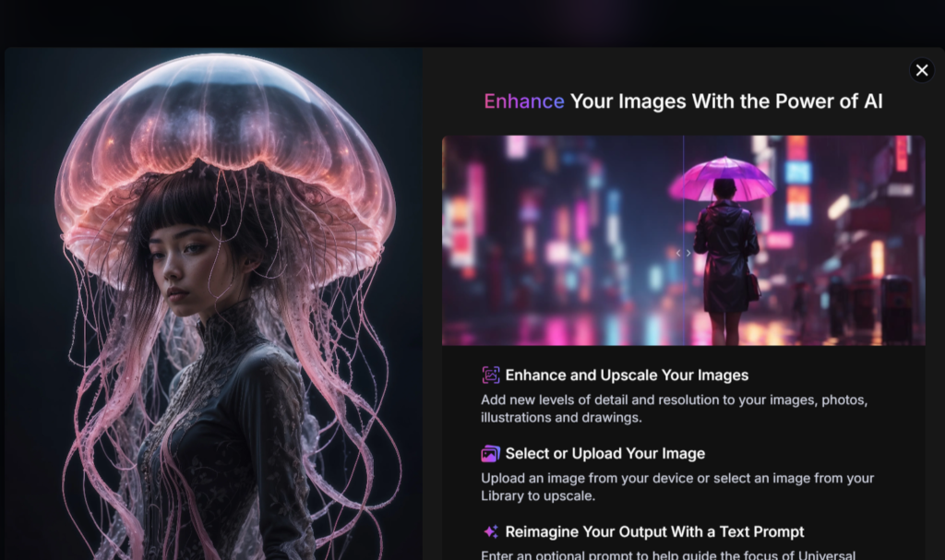945x560 pixels.
Task: Click 'Reimagine Your Output With a Text Prompt' heading
Action: tap(654, 532)
